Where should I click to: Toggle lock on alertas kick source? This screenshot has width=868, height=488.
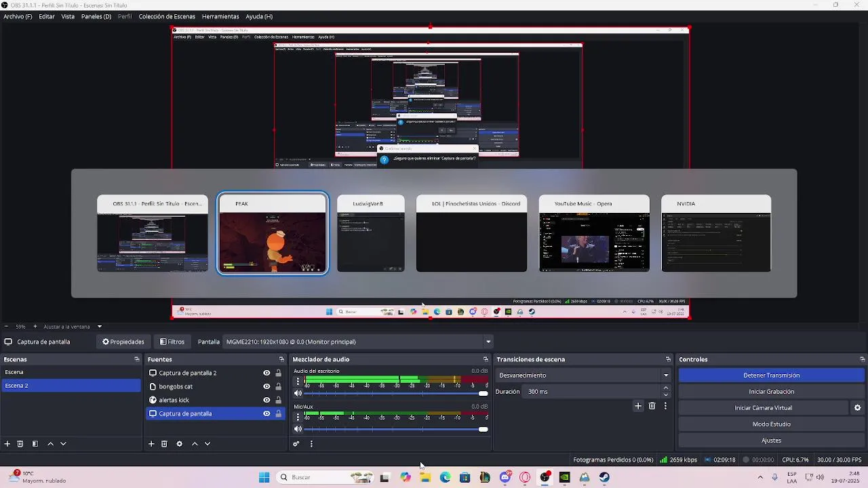click(278, 400)
